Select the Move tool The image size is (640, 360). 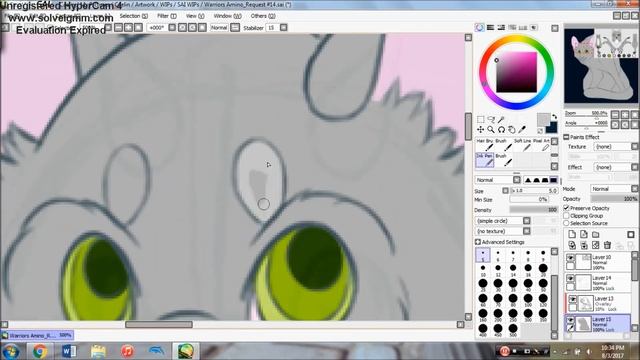click(x=480, y=130)
